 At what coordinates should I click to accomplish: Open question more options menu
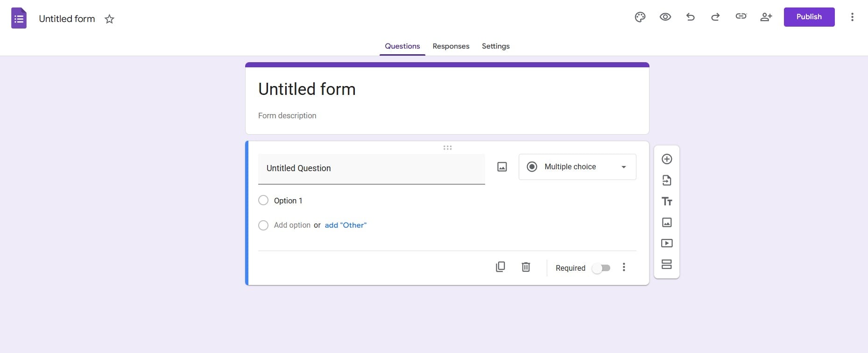point(624,267)
